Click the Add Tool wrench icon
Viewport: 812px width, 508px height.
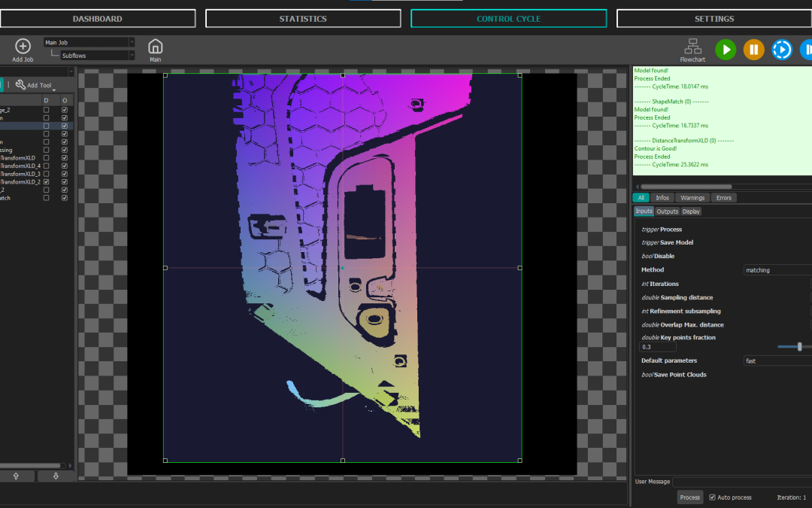(x=21, y=84)
